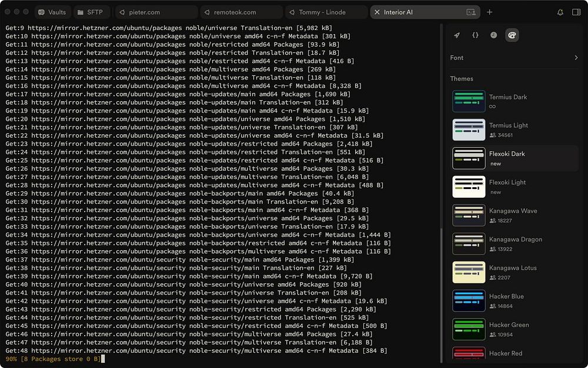Click the terminal scrollbar thumb
Viewport: 588px width, 368px height.
coord(442,297)
